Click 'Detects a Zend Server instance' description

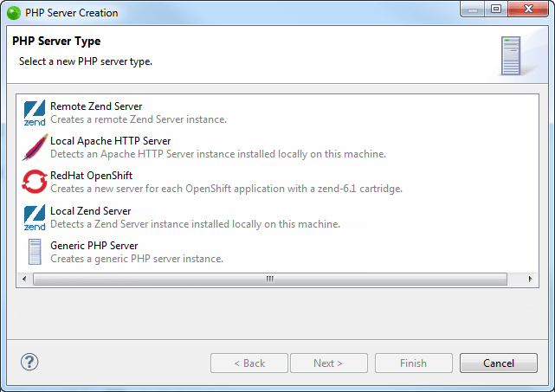195,224
